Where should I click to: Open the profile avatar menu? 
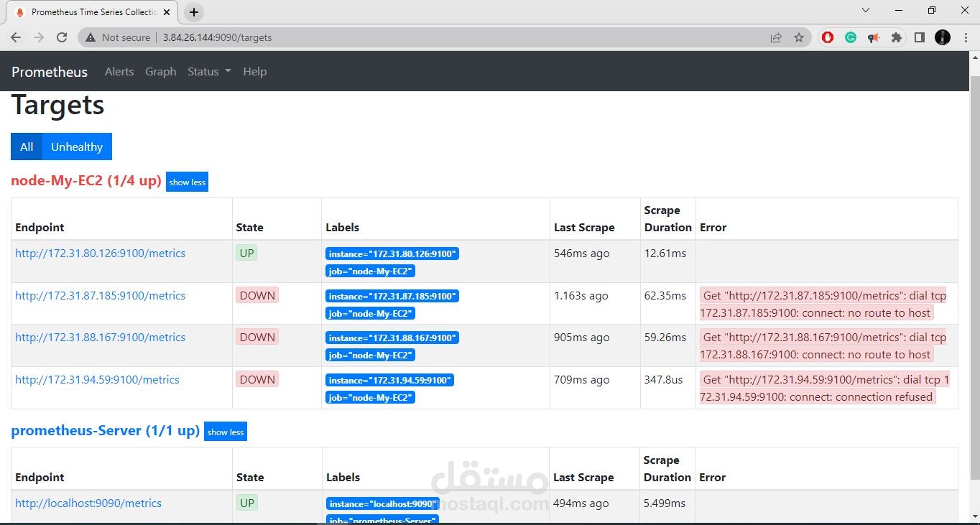(943, 37)
